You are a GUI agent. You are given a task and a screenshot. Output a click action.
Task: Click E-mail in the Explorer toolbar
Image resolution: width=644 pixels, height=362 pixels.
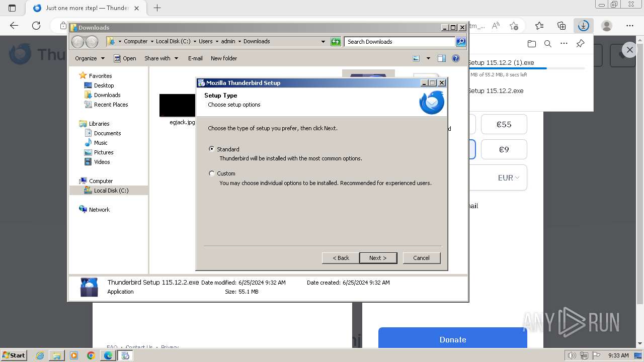tap(195, 58)
